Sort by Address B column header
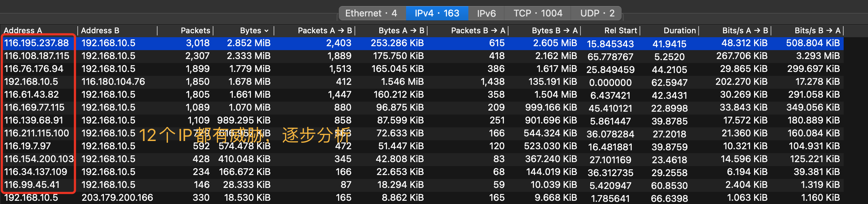 click(x=100, y=31)
